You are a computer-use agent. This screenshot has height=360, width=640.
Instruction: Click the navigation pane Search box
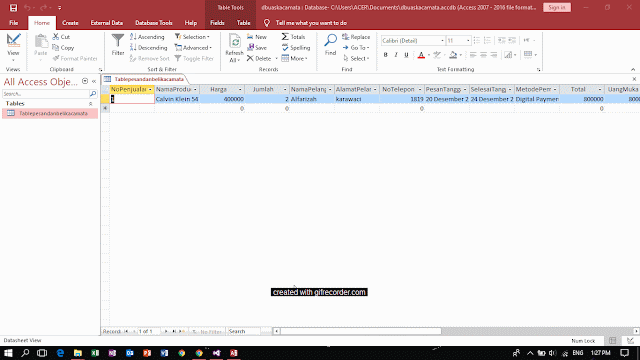pos(46,94)
